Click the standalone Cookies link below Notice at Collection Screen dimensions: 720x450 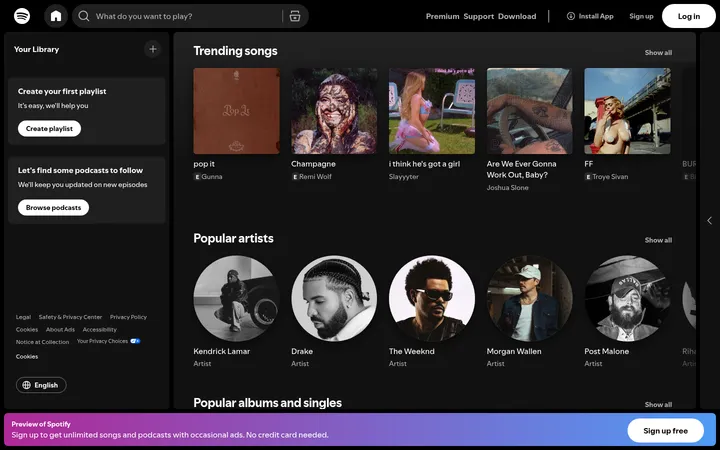27,357
